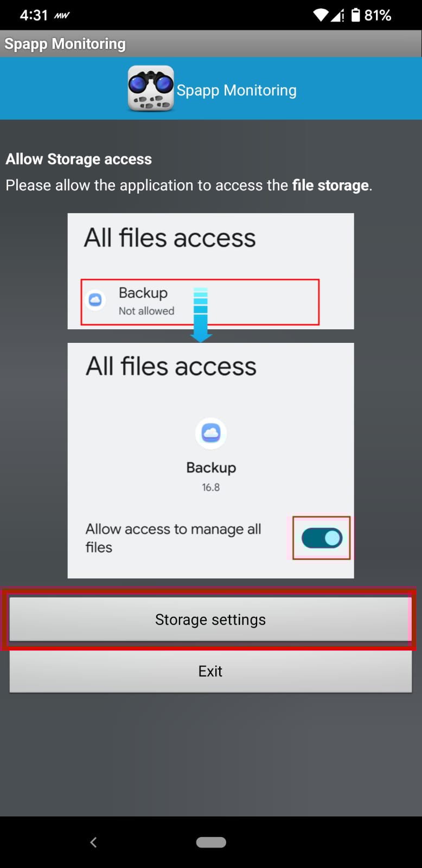The height and width of the screenshot is (868, 422).
Task: Tap the Exit button
Action: [210, 671]
